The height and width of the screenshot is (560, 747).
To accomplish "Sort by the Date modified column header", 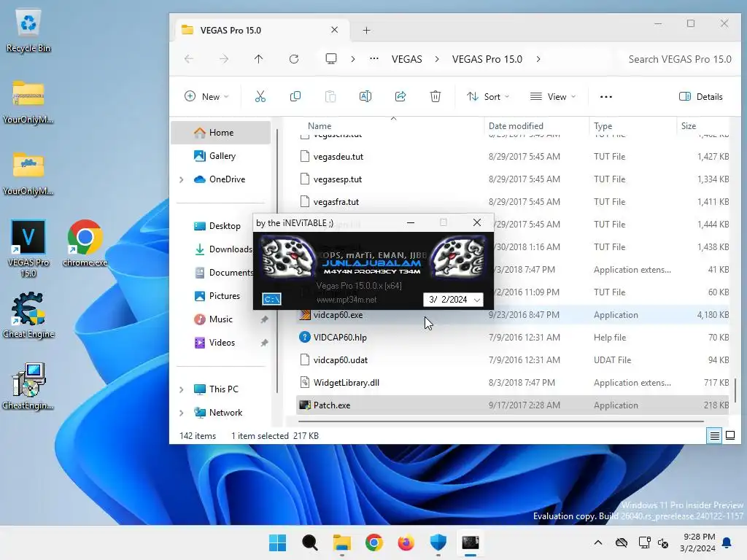I will 516,126.
